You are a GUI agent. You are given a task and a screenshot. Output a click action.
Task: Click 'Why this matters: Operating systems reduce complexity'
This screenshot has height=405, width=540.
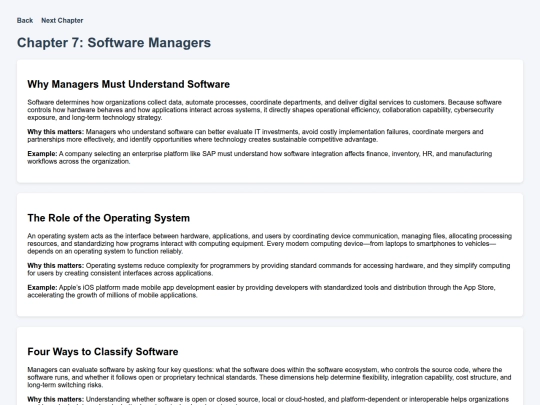click(269, 269)
